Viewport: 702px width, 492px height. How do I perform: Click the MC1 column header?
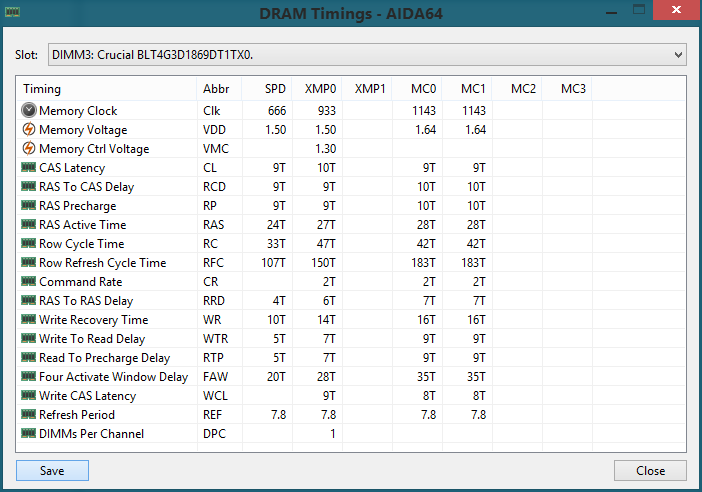tap(467, 89)
